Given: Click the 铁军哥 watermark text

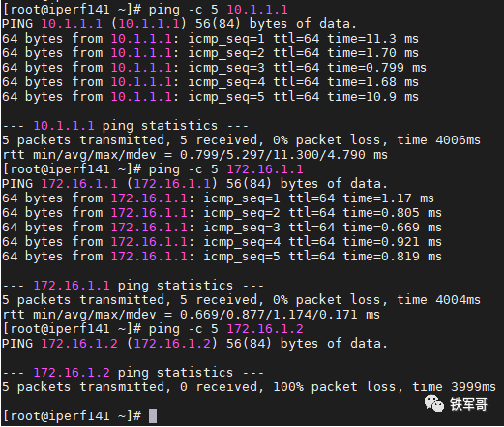Looking at the screenshot, I should [x=468, y=404].
